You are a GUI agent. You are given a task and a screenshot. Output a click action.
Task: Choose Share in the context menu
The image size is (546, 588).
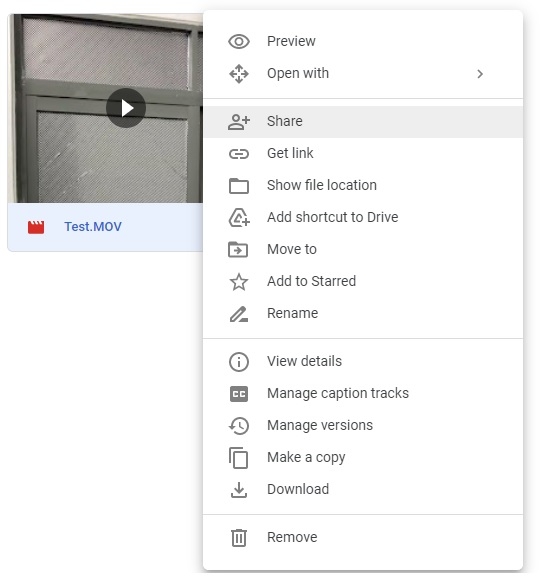pos(363,122)
